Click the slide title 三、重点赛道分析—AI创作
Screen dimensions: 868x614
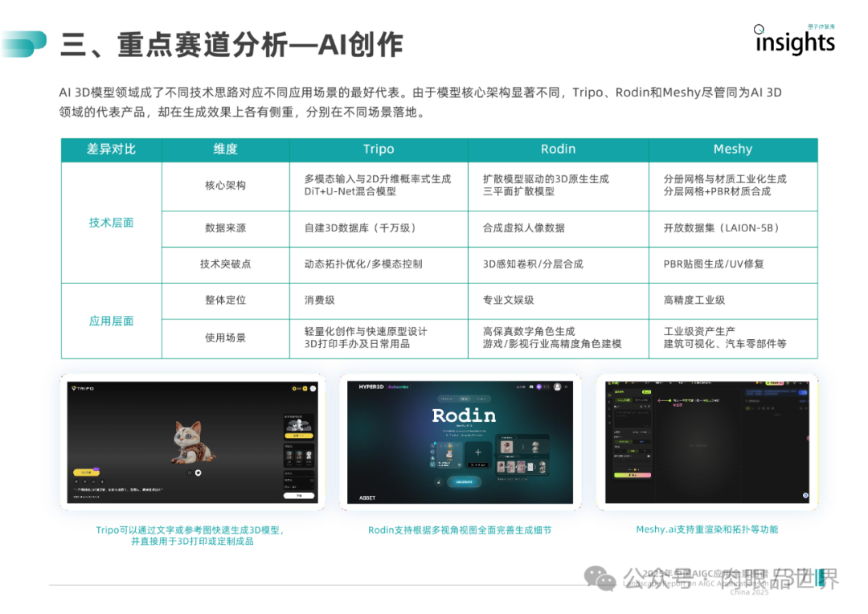pos(231,45)
